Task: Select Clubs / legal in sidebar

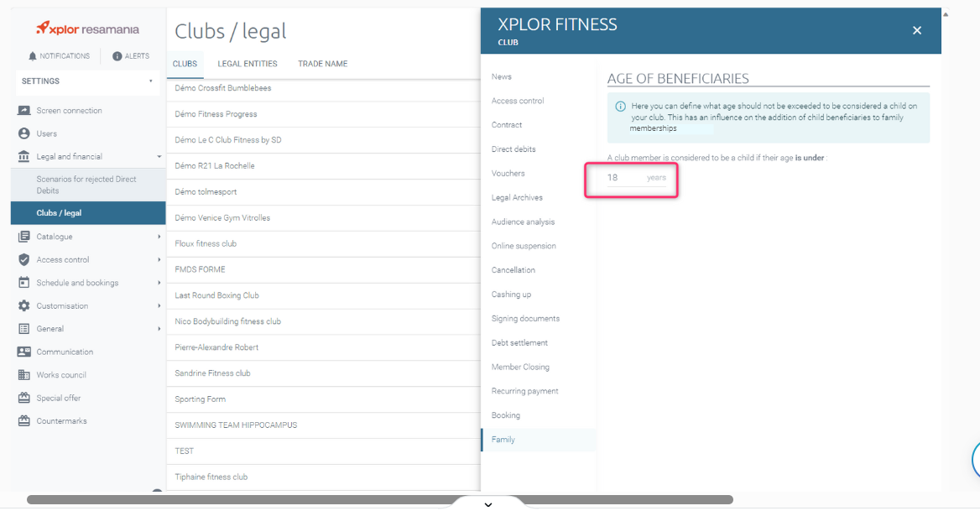Action: click(x=88, y=213)
